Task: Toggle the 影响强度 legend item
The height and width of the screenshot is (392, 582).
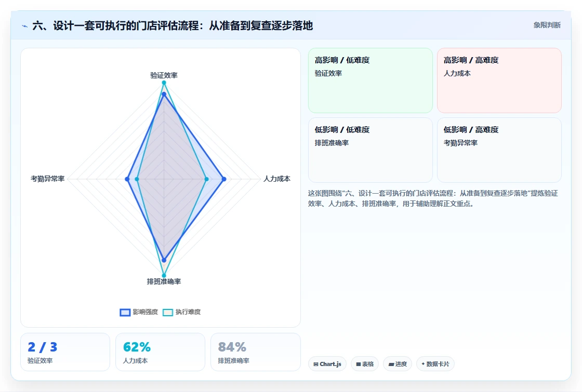Action: [x=139, y=312]
